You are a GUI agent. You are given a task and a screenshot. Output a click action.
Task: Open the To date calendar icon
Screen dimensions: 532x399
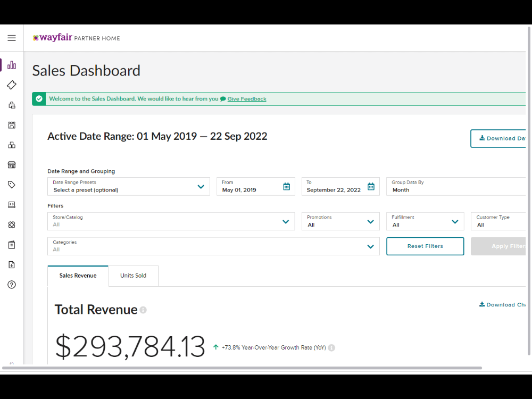371,186
